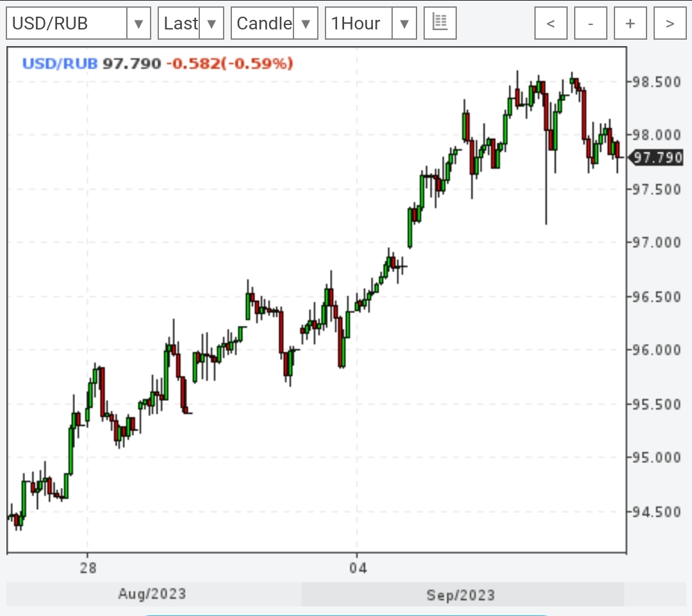Select the Candle chart style box

pos(263,24)
